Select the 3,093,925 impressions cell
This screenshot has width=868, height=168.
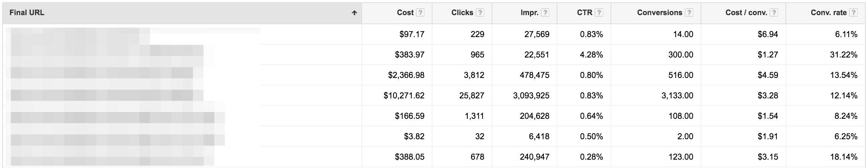point(531,96)
